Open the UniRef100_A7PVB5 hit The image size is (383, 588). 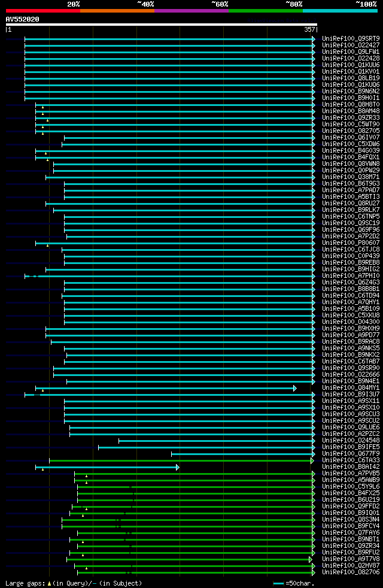[351, 473]
